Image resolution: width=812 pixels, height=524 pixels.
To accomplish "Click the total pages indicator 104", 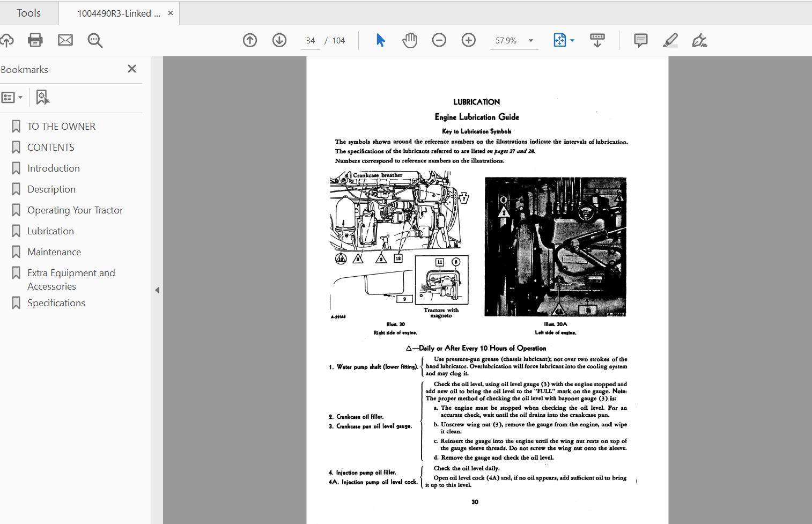I will point(338,41).
